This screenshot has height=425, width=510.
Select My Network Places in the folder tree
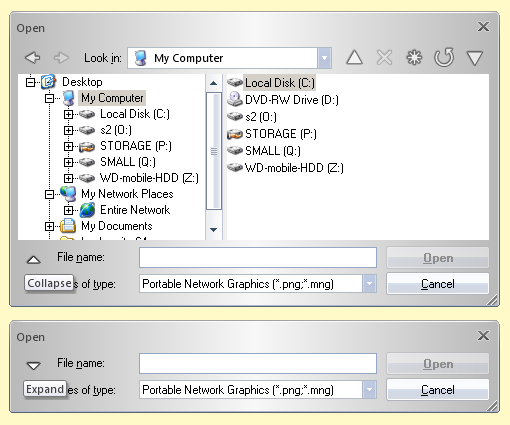coord(127,194)
